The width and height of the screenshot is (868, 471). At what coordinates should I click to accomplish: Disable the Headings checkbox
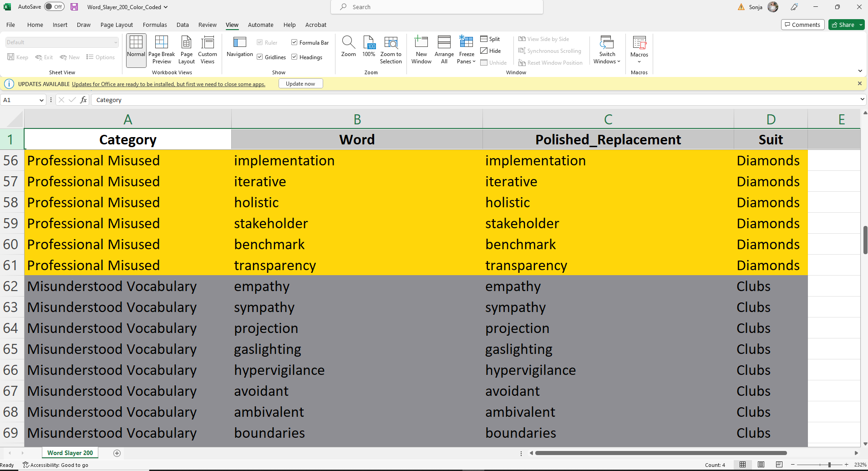tap(294, 57)
